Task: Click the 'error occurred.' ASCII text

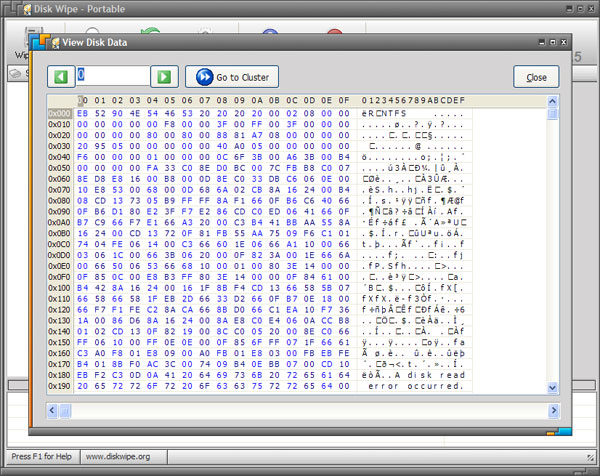Action: 416,386
